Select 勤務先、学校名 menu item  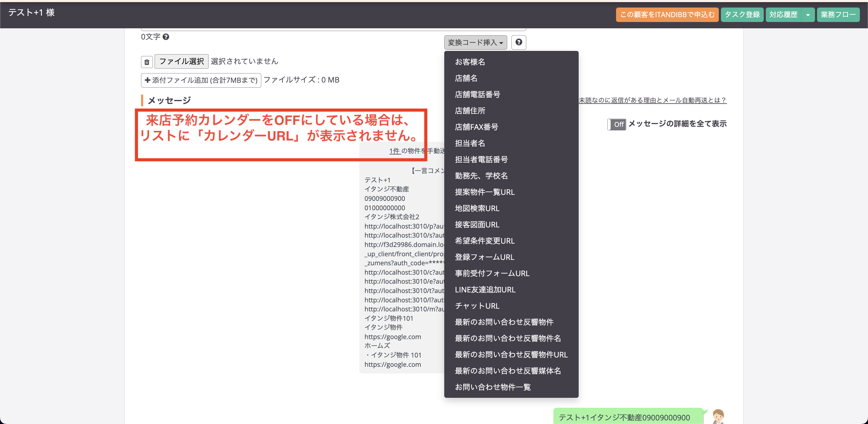(x=511, y=176)
